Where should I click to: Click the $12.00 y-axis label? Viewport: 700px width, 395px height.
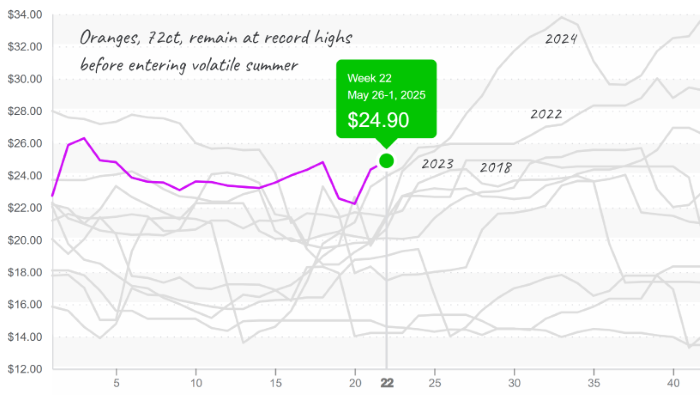click(x=25, y=369)
